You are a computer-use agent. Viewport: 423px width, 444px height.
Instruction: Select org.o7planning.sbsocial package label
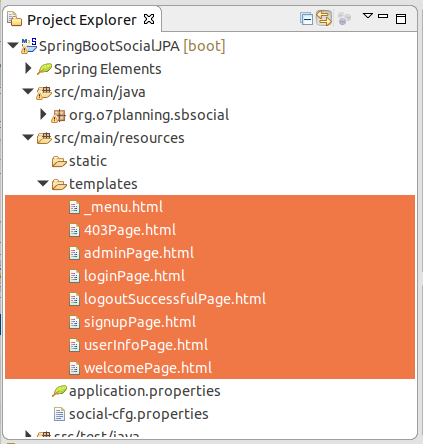point(149,115)
